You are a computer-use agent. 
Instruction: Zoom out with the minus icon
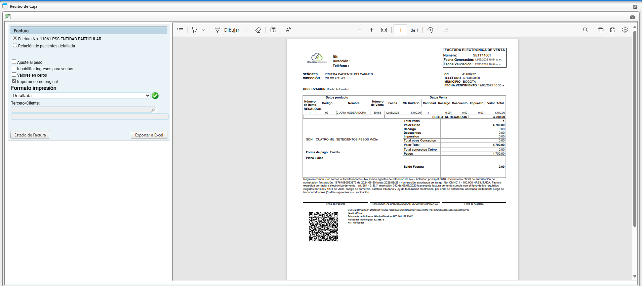tap(360, 30)
